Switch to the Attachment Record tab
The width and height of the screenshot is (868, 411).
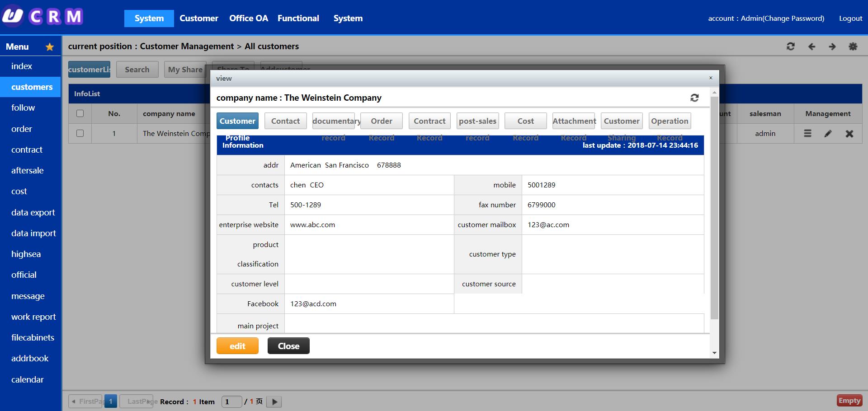click(574, 121)
